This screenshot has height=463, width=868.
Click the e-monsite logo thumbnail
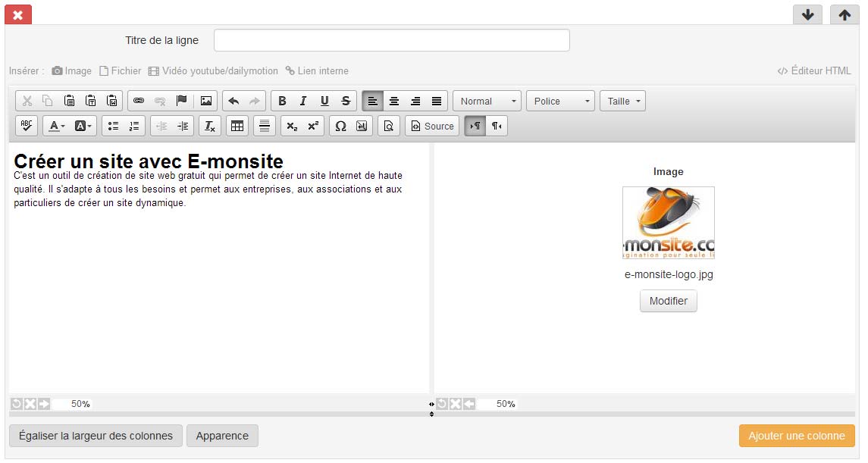click(669, 222)
